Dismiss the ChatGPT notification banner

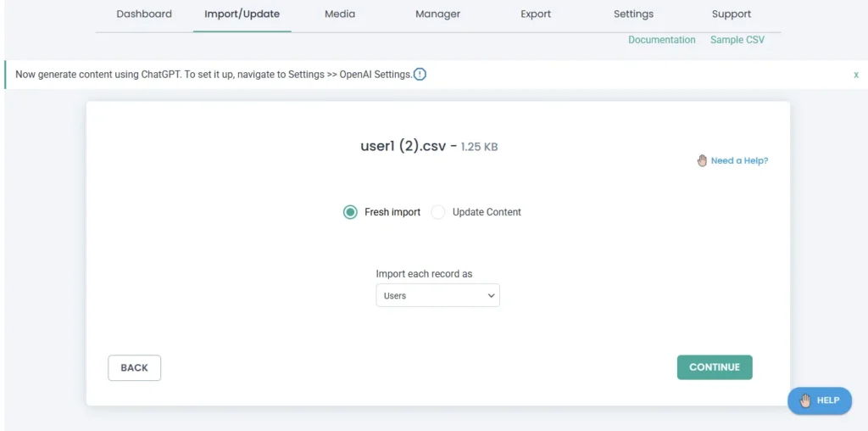pyautogui.click(x=856, y=75)
